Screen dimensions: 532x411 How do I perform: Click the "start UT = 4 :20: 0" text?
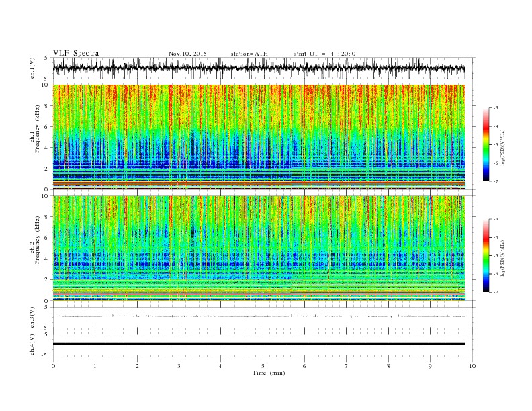tap(324, 54)
